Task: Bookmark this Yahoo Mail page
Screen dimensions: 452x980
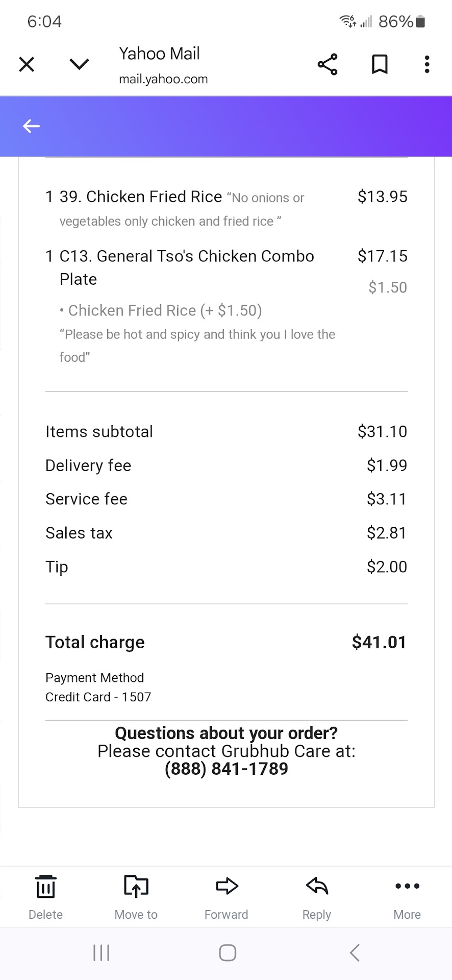Action: pos(380,64)
